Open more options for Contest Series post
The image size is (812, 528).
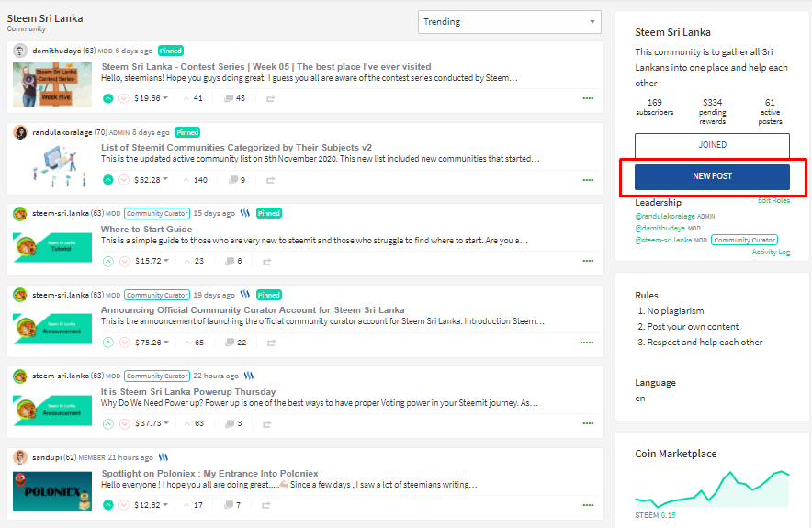(x=588, y=98)
